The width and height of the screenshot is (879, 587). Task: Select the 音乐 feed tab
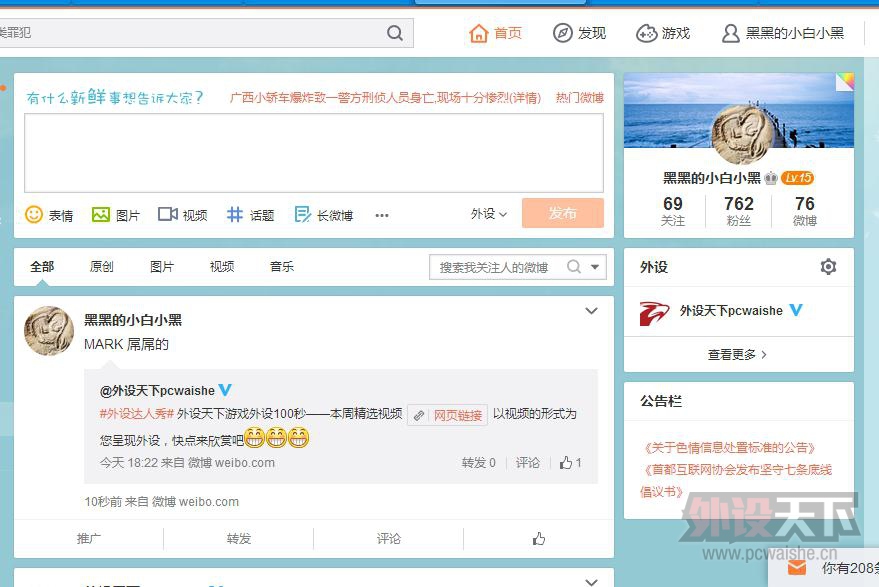(282, 266)
